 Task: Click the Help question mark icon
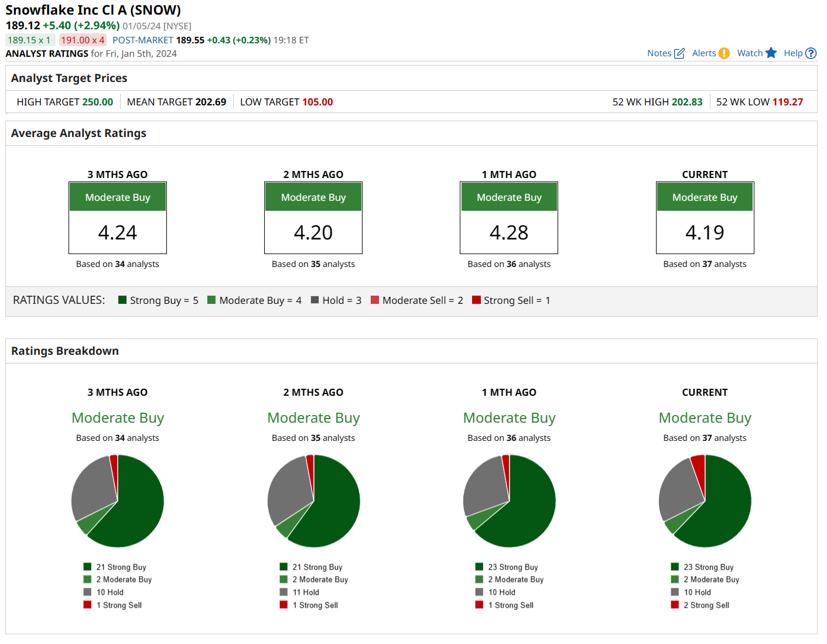[x=811, y=53]
